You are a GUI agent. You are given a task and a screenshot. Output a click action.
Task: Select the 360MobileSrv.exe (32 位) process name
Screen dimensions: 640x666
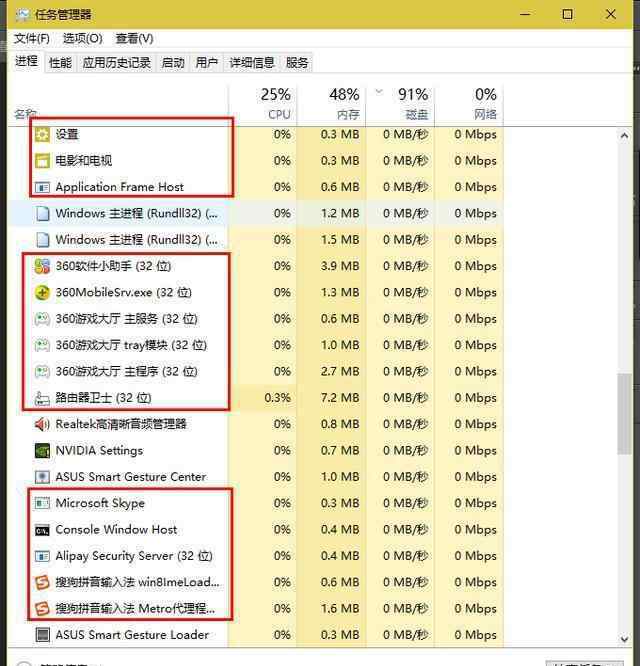[x=124, y=293]
